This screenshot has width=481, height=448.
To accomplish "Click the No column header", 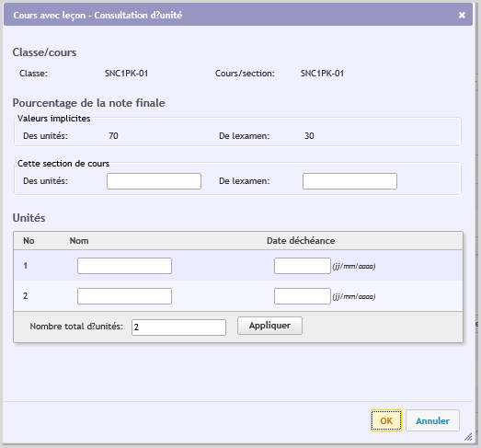I will click(x=29, y=241).
